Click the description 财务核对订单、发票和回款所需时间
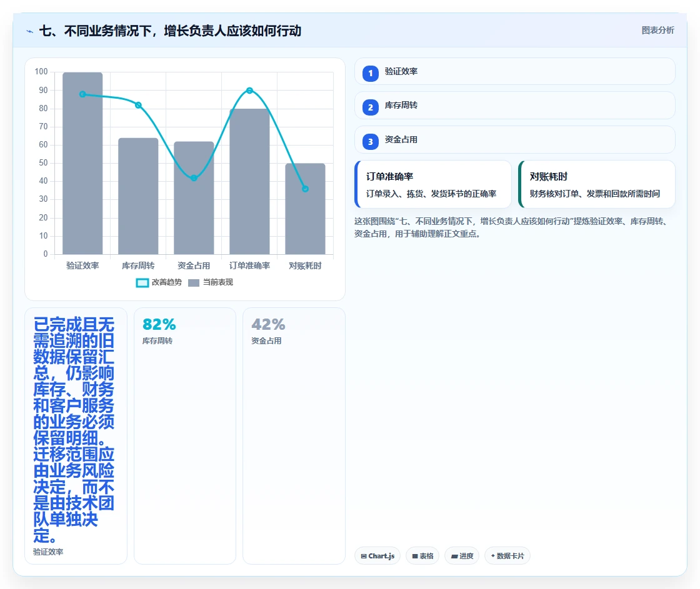Screen dimensions: 700x589 point(594,194)
